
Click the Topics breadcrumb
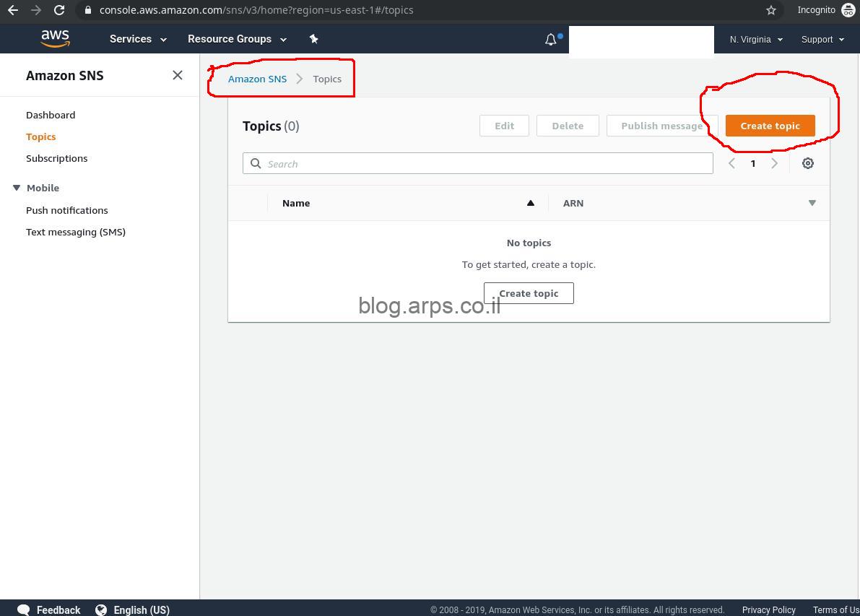(327, 79)
